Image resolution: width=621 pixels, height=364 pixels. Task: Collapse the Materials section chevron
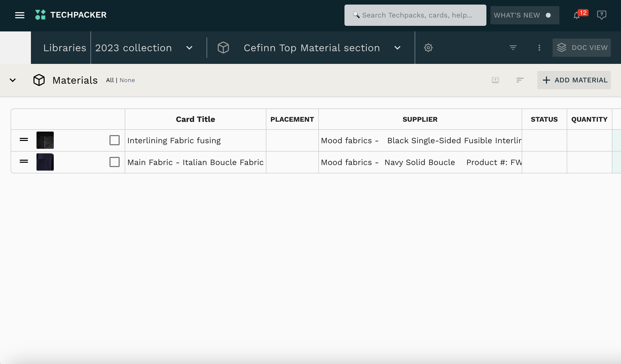pyautogui.click(x=13, y=80)
